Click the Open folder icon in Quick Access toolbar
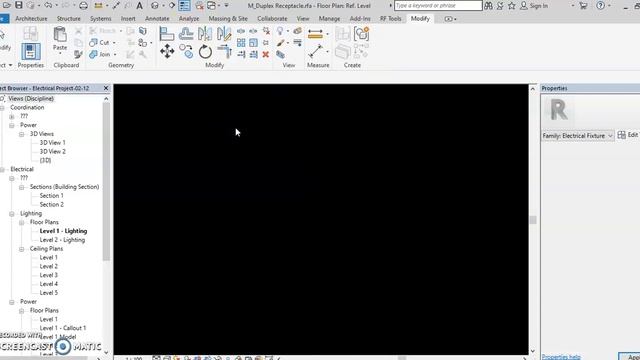This screenshot has width=640, height=360. pos(7,5)
